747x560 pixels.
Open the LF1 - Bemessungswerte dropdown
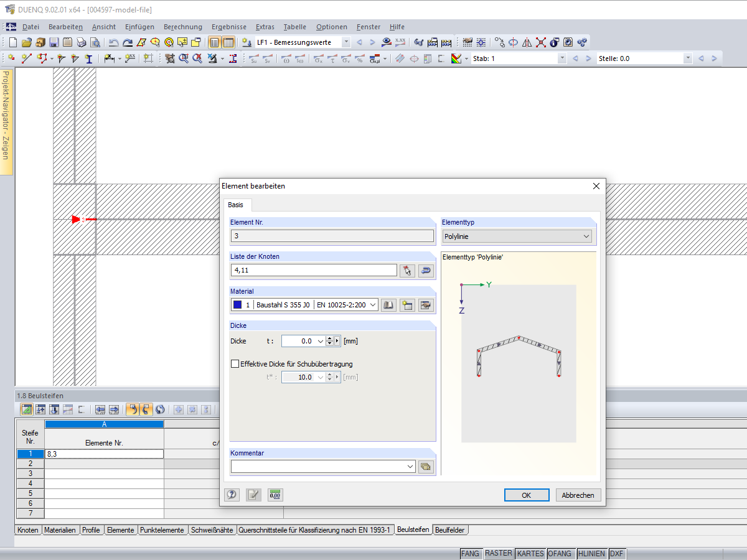tap(345, 42)
